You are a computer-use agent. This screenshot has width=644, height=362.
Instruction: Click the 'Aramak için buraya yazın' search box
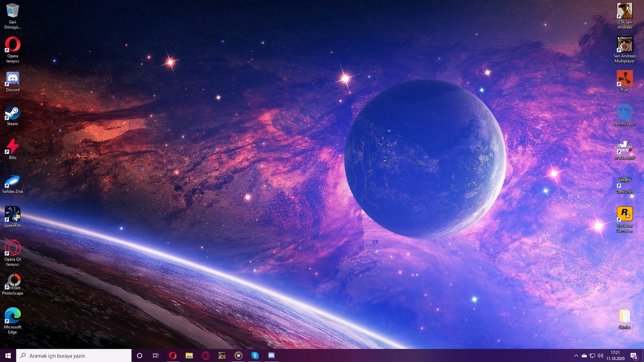tap(74, 356)
